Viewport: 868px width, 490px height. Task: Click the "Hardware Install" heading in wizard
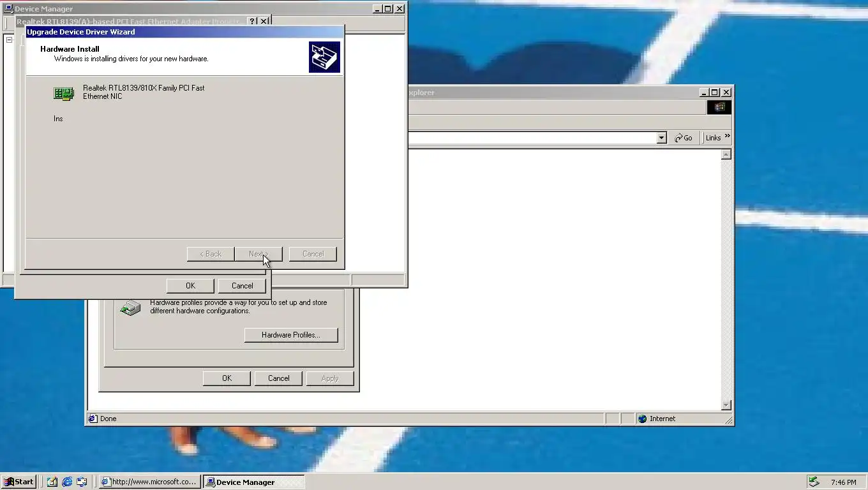(70, 49)
